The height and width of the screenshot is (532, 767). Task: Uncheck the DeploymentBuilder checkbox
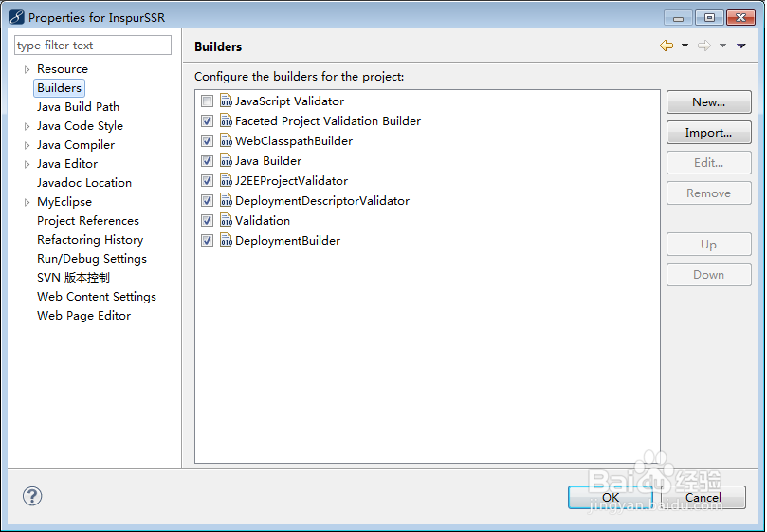pos(208,240)
